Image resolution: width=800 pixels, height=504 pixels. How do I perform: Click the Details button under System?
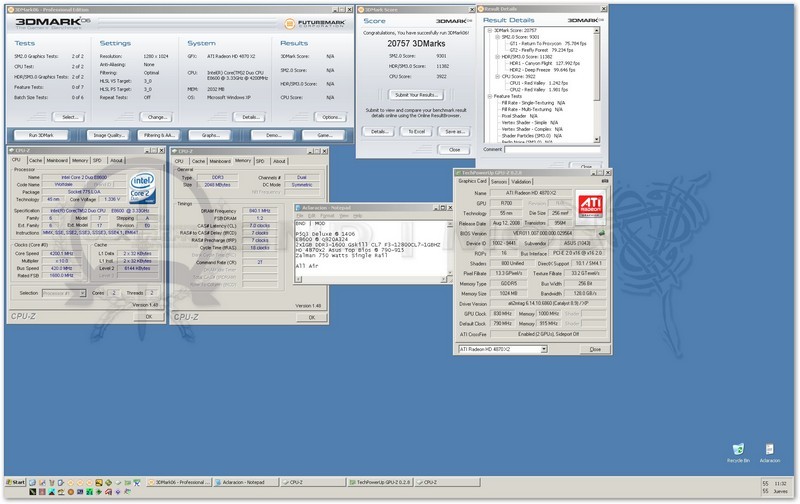coord(250,117)
